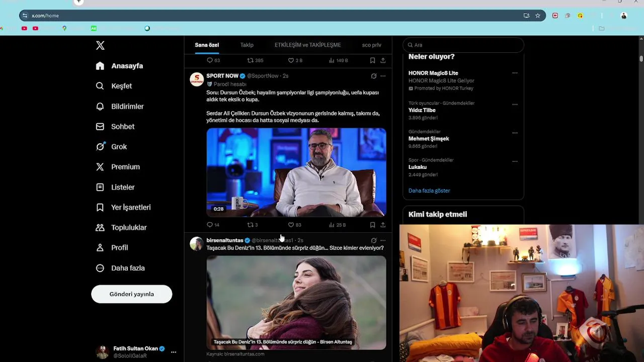Click the Google Maps bookmark icon

(64, 29)
